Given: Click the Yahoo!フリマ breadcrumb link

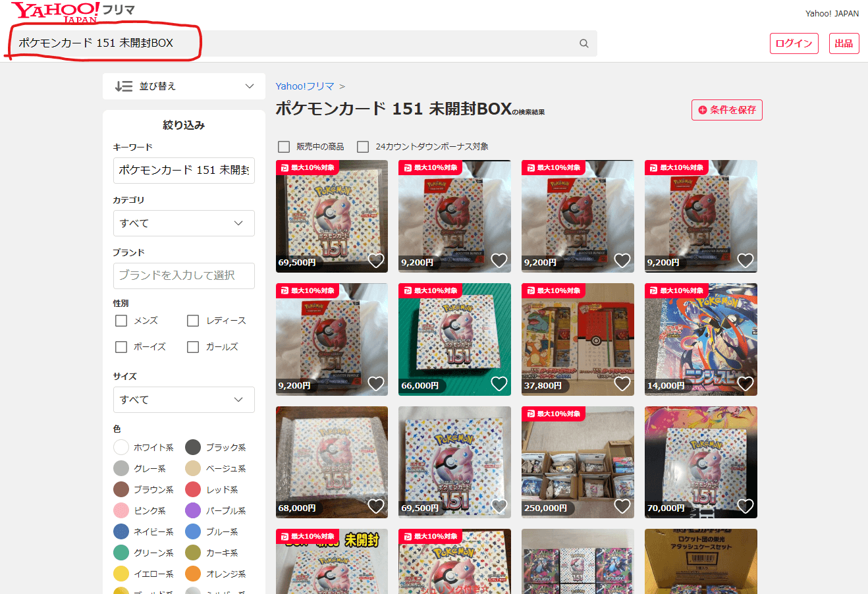Looking at the screenshot, I should click(x=305, y=86).
